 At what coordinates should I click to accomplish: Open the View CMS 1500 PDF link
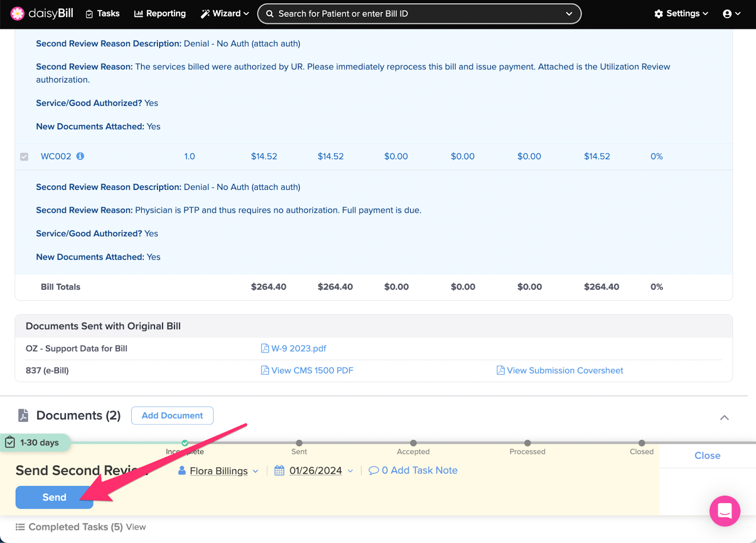[312, 371]
